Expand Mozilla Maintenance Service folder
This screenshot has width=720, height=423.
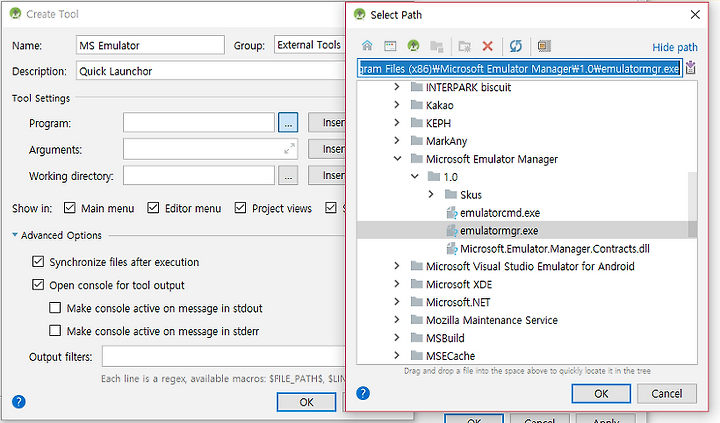(397, 320)
